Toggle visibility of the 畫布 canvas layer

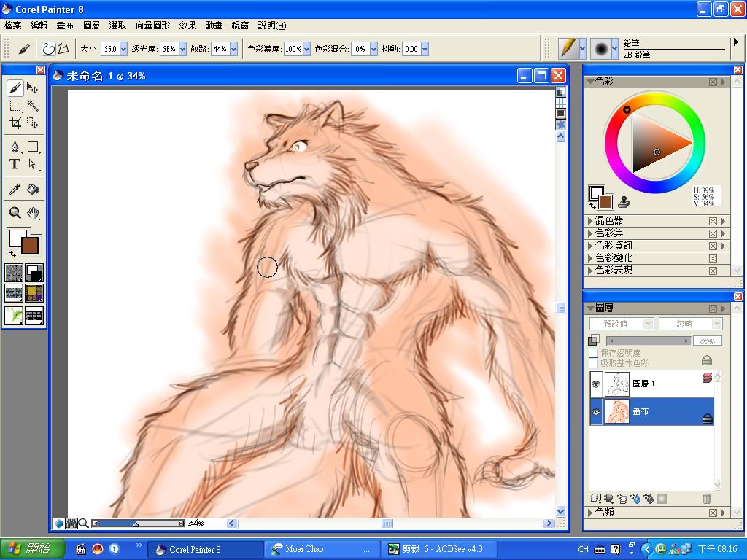pos(596,412)
